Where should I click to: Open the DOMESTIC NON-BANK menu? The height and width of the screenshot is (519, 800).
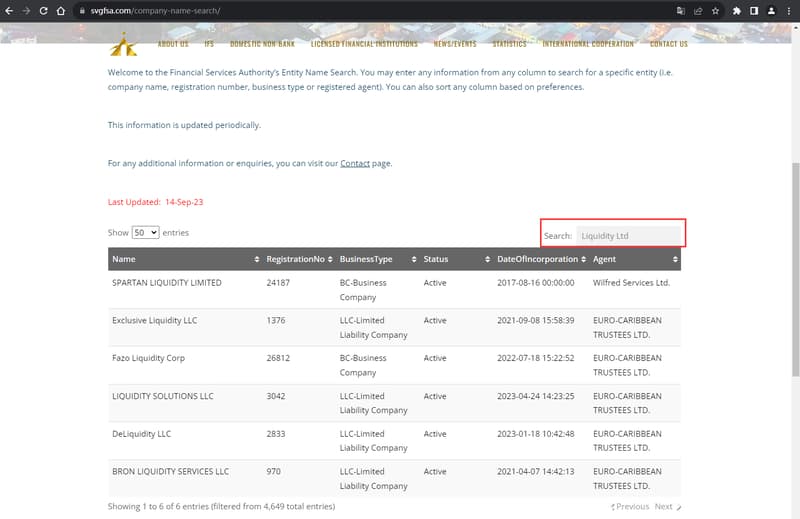(x=262, y=44)
